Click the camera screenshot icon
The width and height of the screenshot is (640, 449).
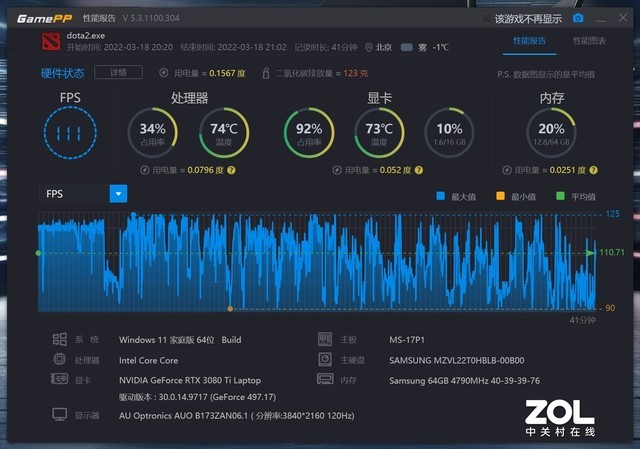578,18
